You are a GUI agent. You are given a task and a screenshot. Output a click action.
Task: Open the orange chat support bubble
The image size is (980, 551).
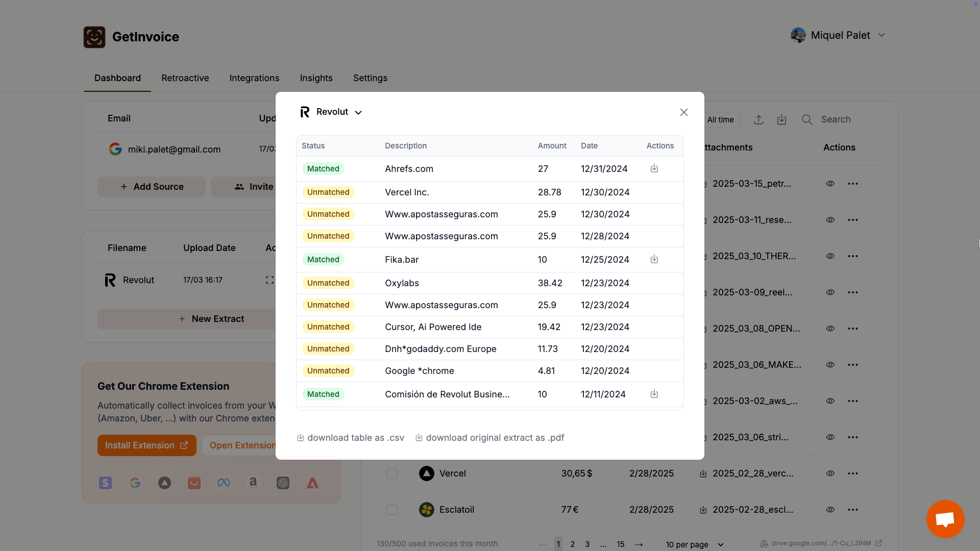(945, 519)
